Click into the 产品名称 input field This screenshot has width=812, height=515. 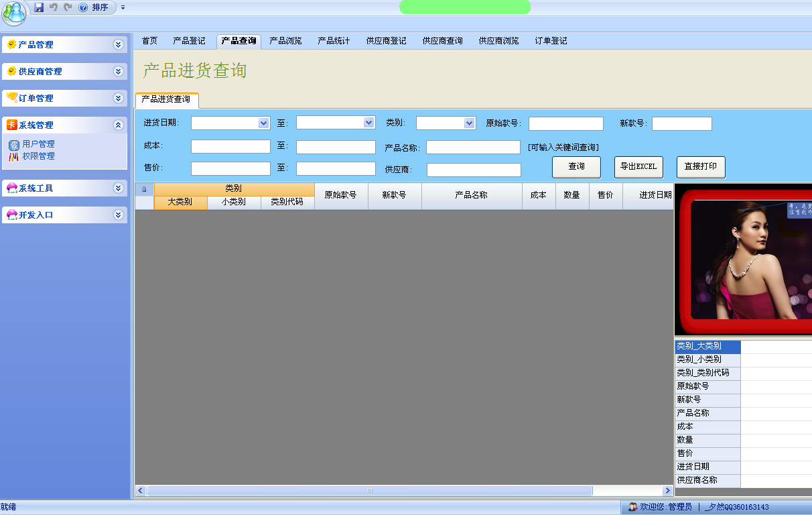tap(473, 147)
